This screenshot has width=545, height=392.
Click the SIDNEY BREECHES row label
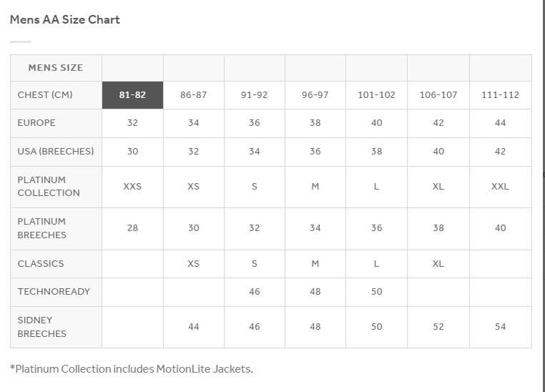pyautogui.click(x=56, y=327)
